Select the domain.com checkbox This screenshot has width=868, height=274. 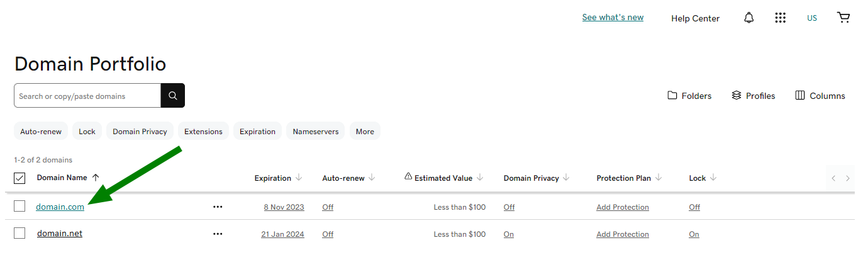[x=19, y=206]
